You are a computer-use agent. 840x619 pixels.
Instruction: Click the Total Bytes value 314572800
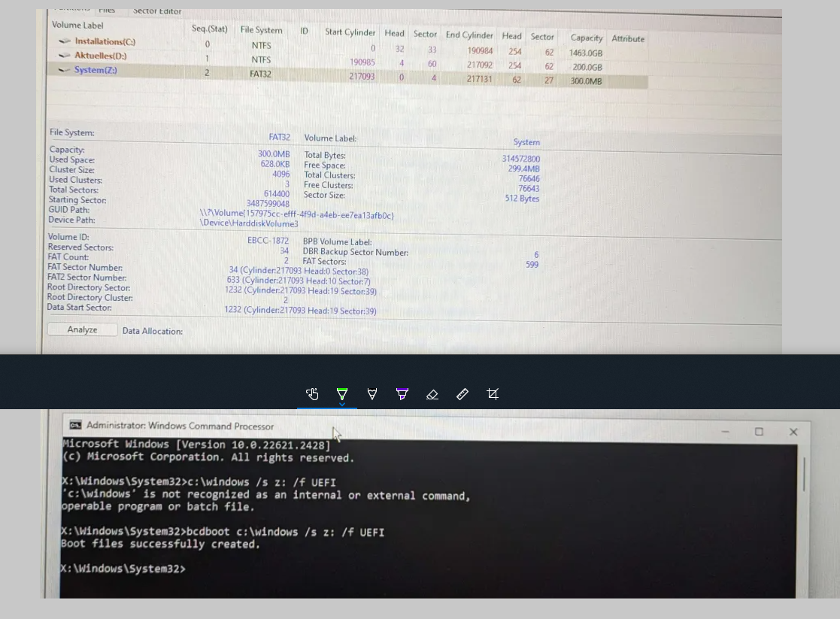coord(520,159)
